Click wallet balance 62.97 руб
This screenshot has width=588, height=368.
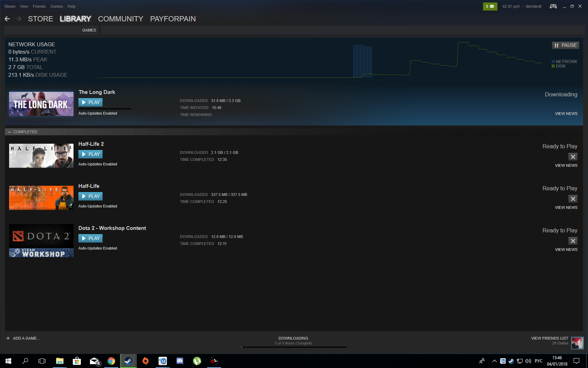click(x=511, y=6)
